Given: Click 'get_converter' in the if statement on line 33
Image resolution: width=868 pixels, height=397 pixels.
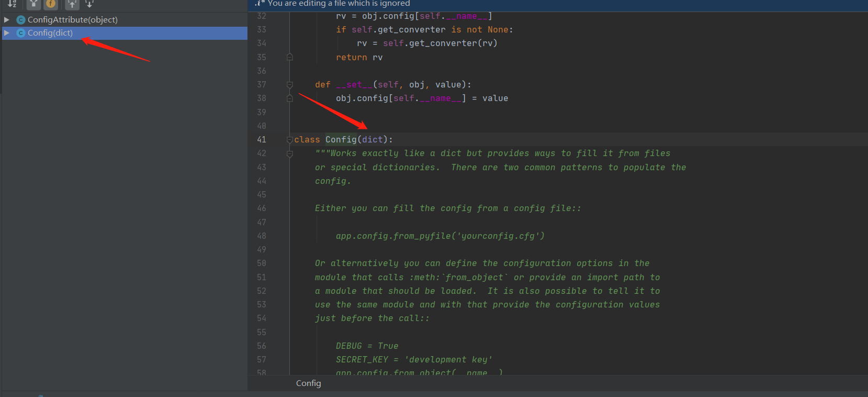Looking at the screenshot, I should (x=412, y=29).
